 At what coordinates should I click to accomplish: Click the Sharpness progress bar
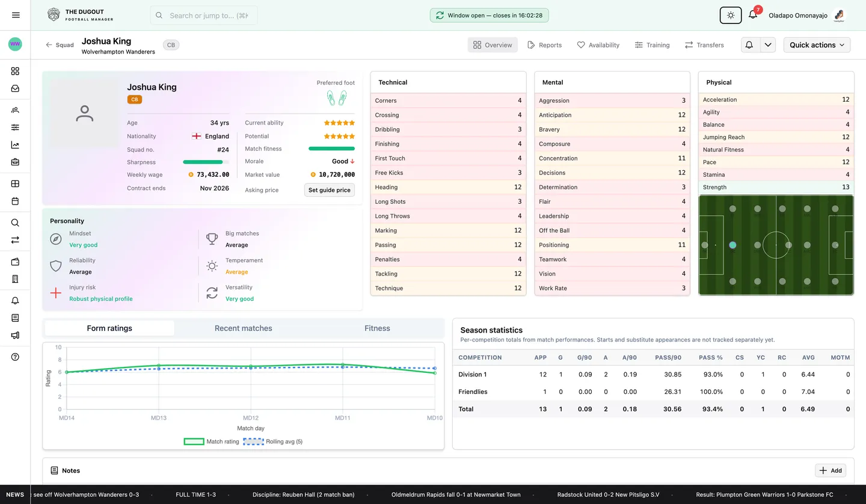pos(206,162)
